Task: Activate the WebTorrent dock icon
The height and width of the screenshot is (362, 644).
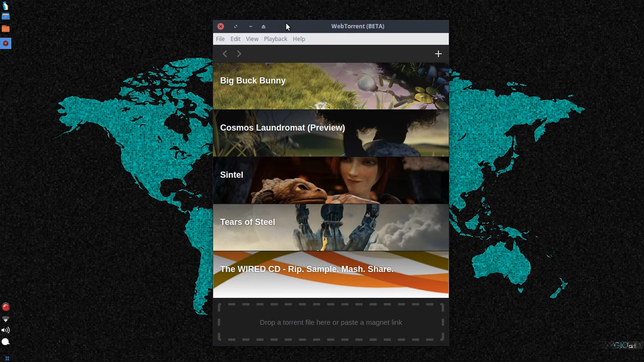Action: (6, 43)
